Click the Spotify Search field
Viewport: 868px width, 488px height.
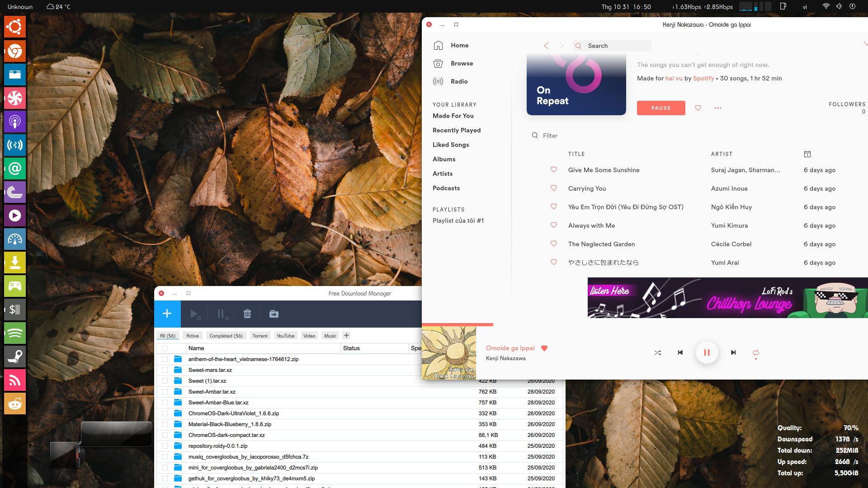(x=612, y=46)
